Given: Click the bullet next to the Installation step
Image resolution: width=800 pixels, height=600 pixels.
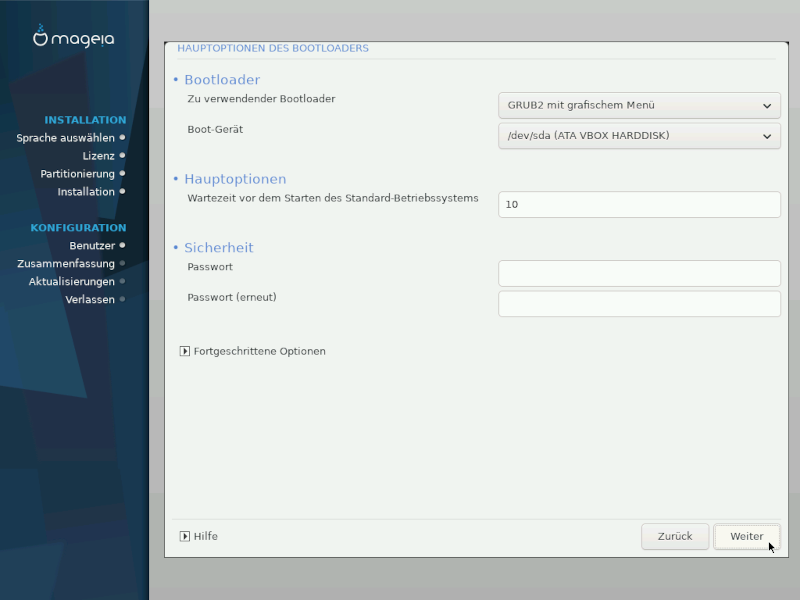Looking at the screenshot, I should point(122,192).
